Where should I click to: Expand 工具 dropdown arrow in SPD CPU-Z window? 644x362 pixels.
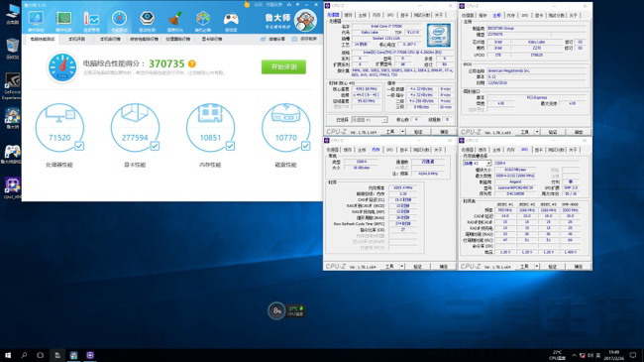[537, 267]
